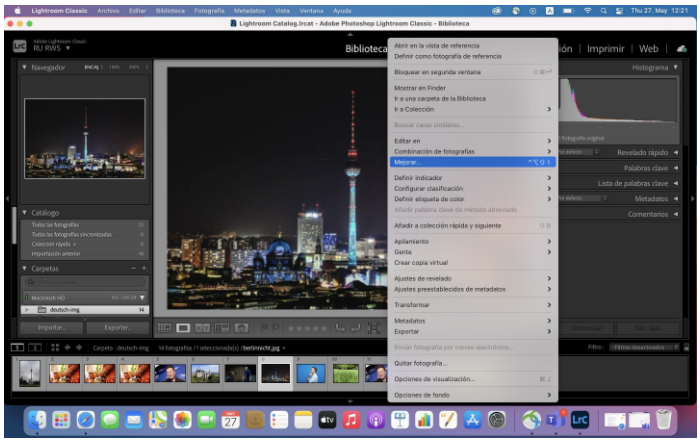Switch to the Web module

point(648,49)
